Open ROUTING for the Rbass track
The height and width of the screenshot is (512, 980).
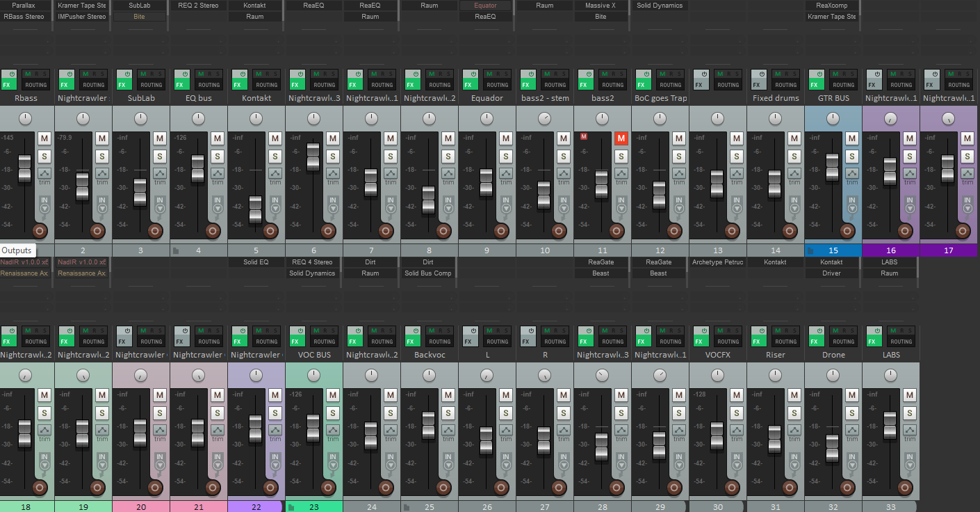(x=35, y=85)
